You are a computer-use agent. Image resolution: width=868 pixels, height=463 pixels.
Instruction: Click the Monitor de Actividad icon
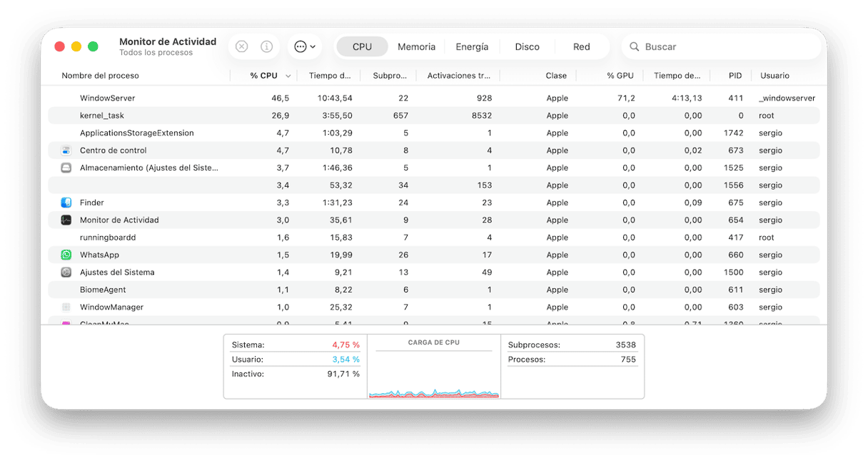(66, 220)
